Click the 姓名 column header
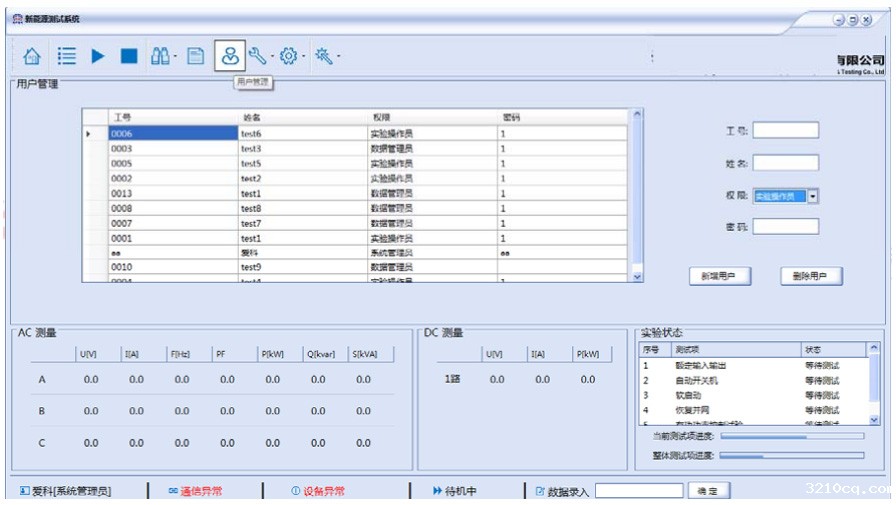The width and height of the screenshot is (896, 505). pyautogui.click(x=303, y=117)
